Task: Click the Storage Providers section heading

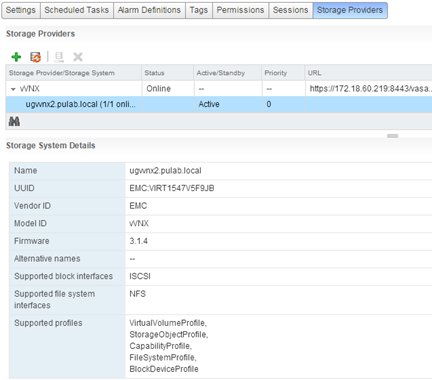Action: coord(40,34)
